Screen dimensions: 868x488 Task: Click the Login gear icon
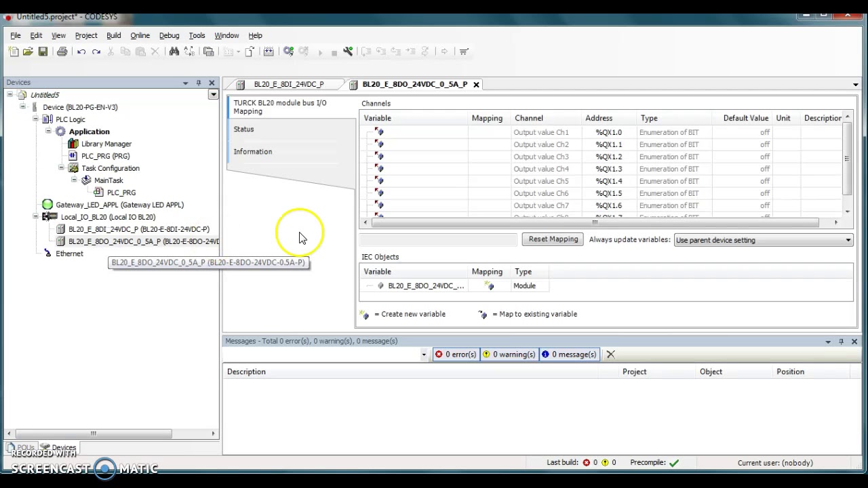(289, 52)
